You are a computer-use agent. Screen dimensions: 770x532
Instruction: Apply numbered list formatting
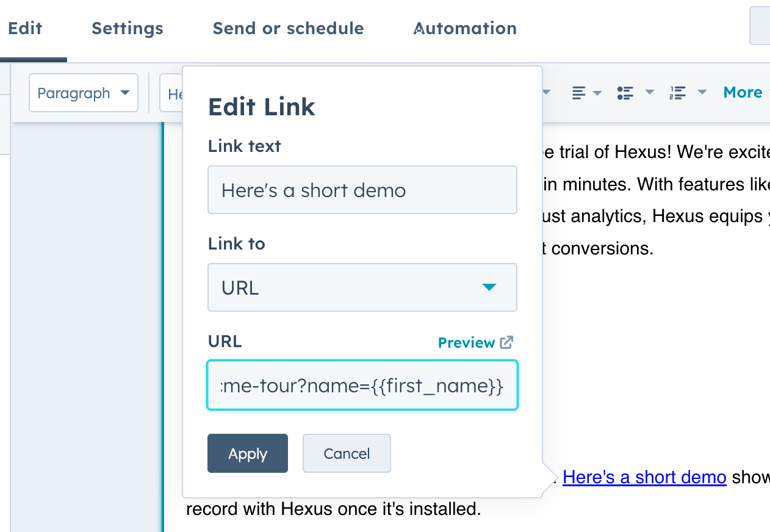click(678, 92)
